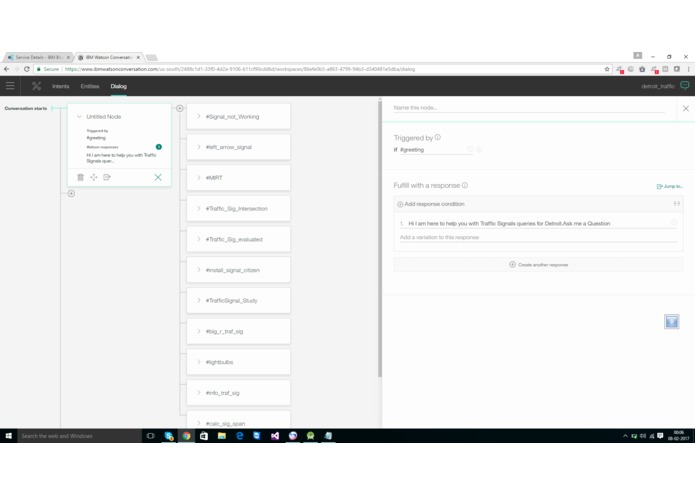Expand the #install_signal_citizen node
Viewport: 695px width, 494px height.
click(x=199, y=269)
